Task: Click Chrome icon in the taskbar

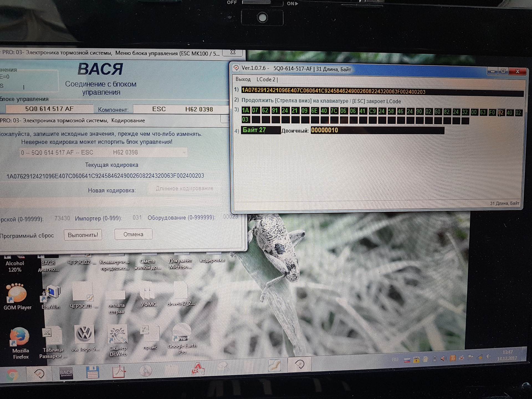Action: pos(12,375)
